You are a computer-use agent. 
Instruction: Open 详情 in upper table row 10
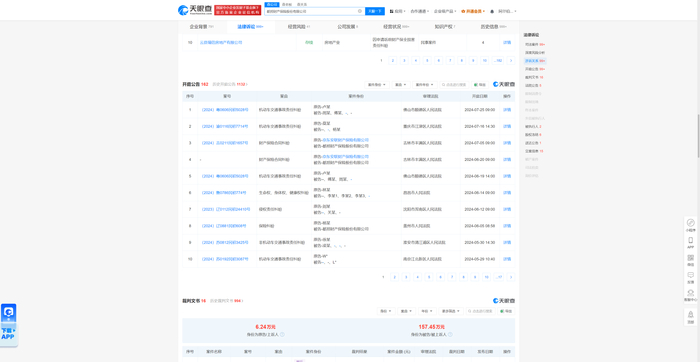click(x=507, y=42)
